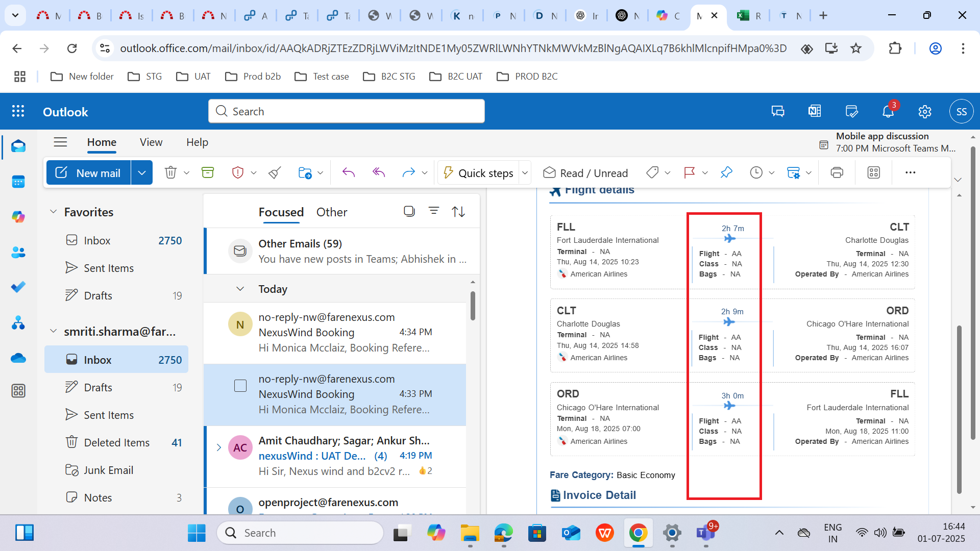Open People in the left app rail

coord(18,252)
